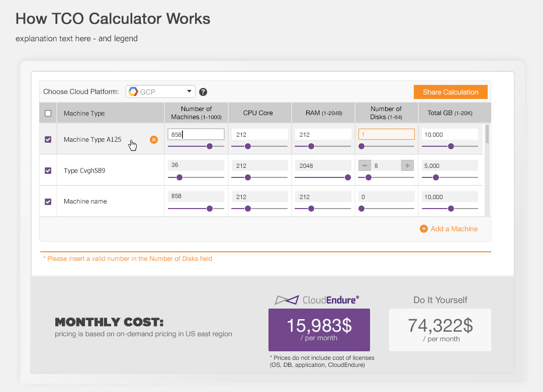Click the minus stepper in Type Cvgh589 disks
This screenshot has height=392, width=543.
pos(365,166)
